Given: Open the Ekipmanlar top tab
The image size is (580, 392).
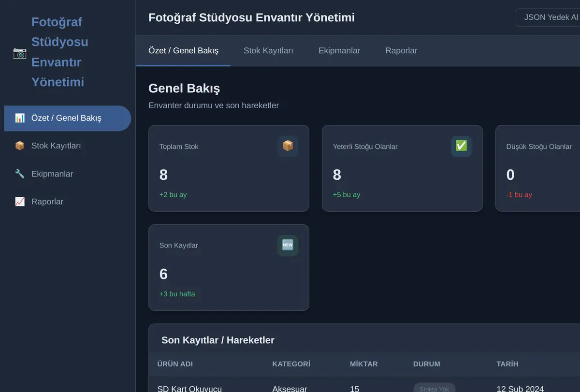Looking at the screenshot, I should coord(339,51).
